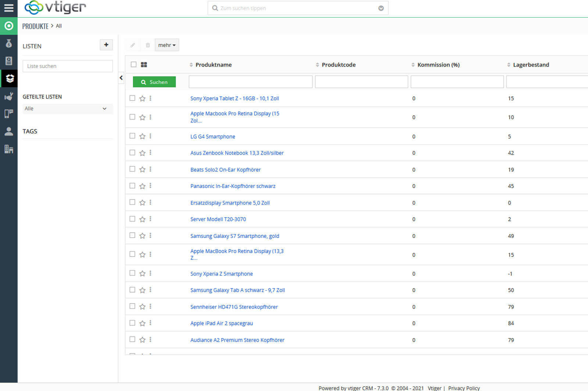Check the box for Beats Solo2 row
The height and width of the screenshot is (391, 588).
132,169
